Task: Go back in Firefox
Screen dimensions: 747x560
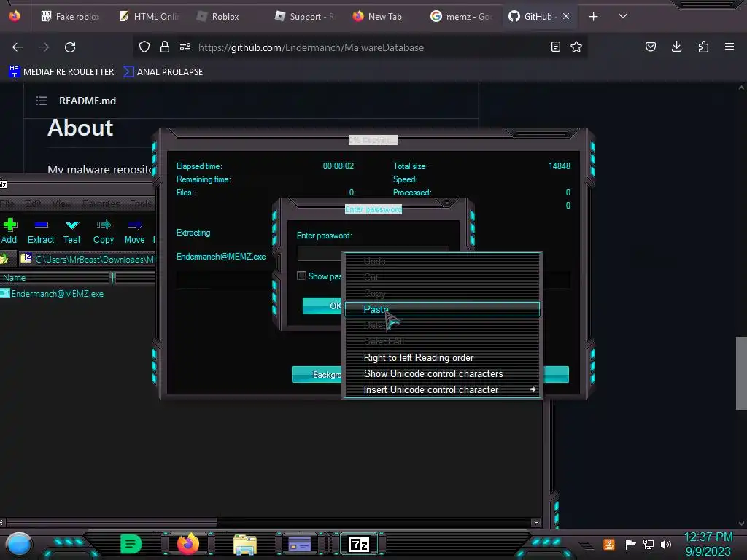Action: tap(18, 47)
